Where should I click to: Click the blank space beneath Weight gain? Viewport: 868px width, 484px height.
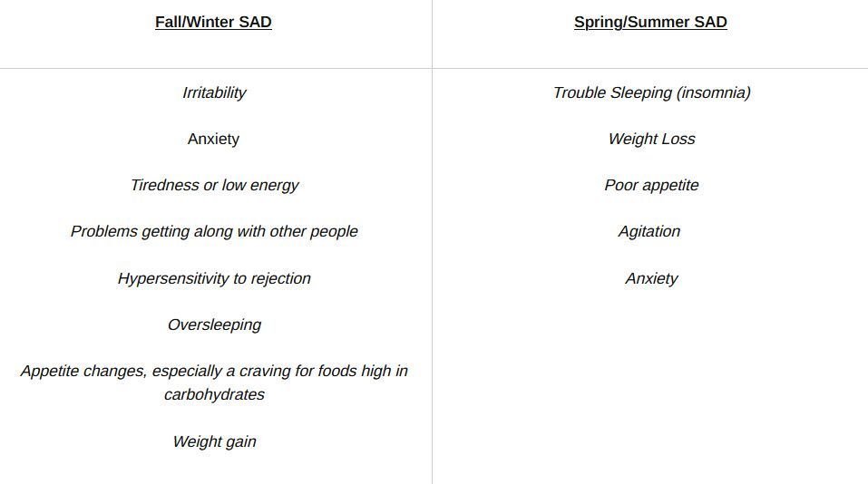[x=214, y=469]
